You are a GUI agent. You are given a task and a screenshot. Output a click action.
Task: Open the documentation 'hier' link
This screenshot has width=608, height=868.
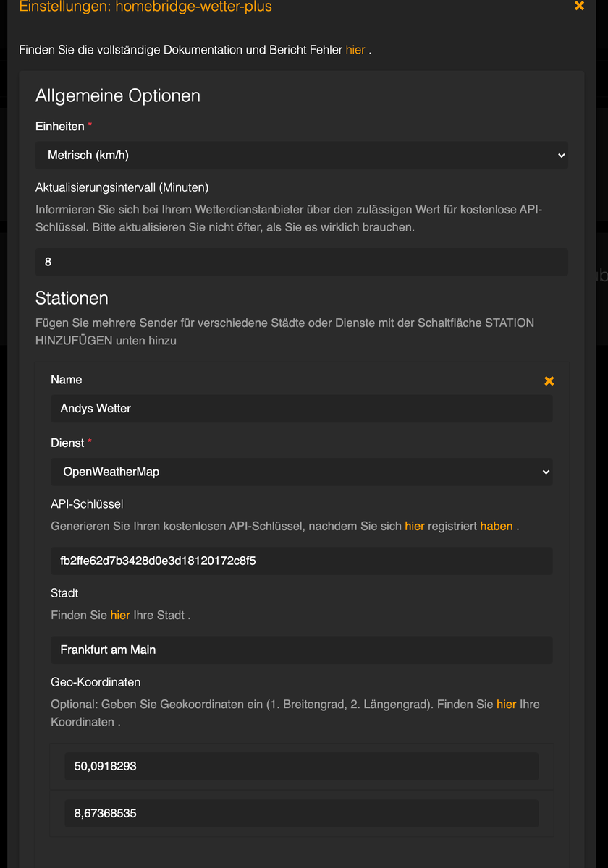tap(355, 50)
